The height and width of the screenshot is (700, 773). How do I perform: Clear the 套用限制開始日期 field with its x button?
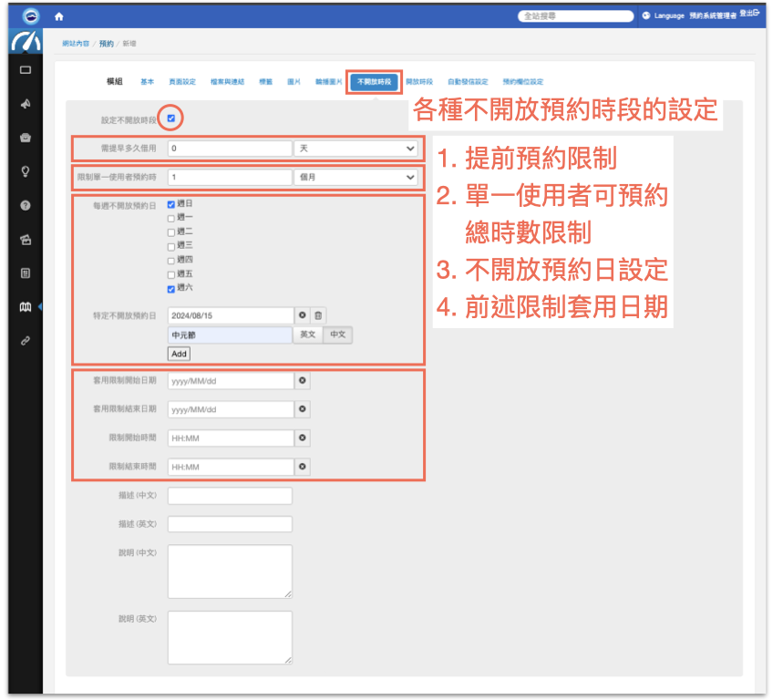click(x=304, y=380)
